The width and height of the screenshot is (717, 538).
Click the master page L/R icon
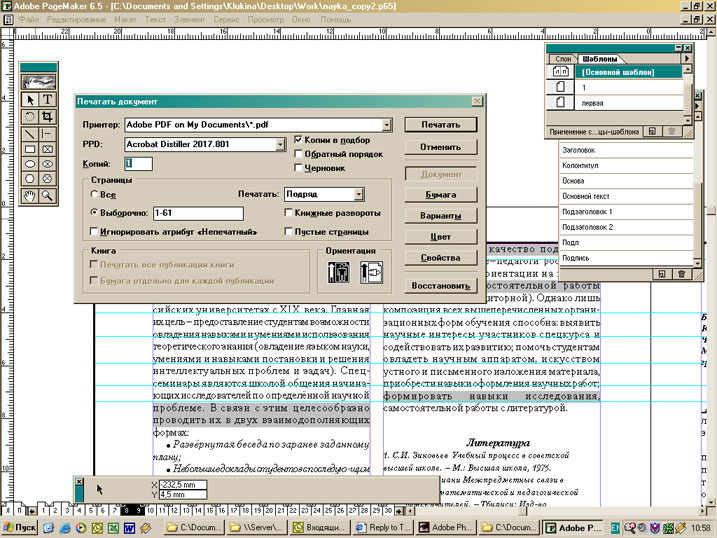(x=561, y=71)
